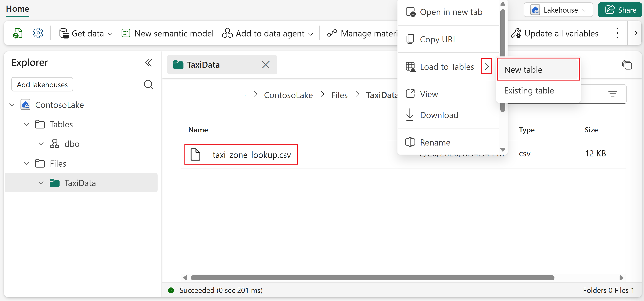Screen dimensions: 644x301
Task: Click New semantic model
Action: [168, 33]
